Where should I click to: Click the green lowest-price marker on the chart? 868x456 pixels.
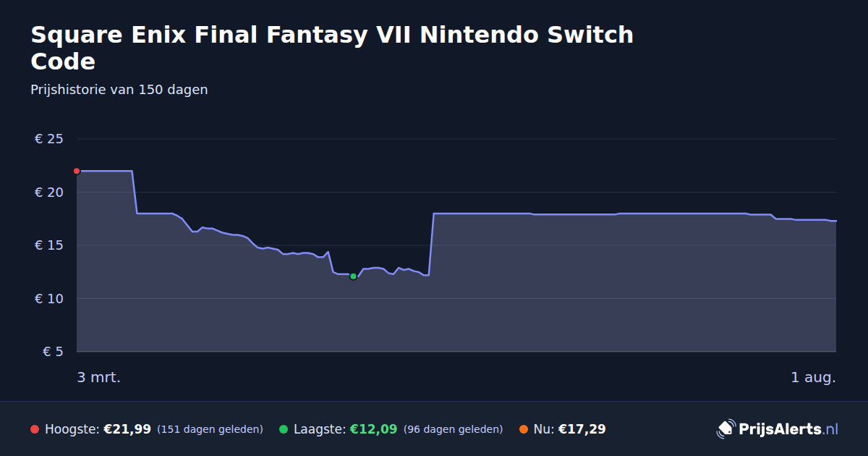click(353, 276)
